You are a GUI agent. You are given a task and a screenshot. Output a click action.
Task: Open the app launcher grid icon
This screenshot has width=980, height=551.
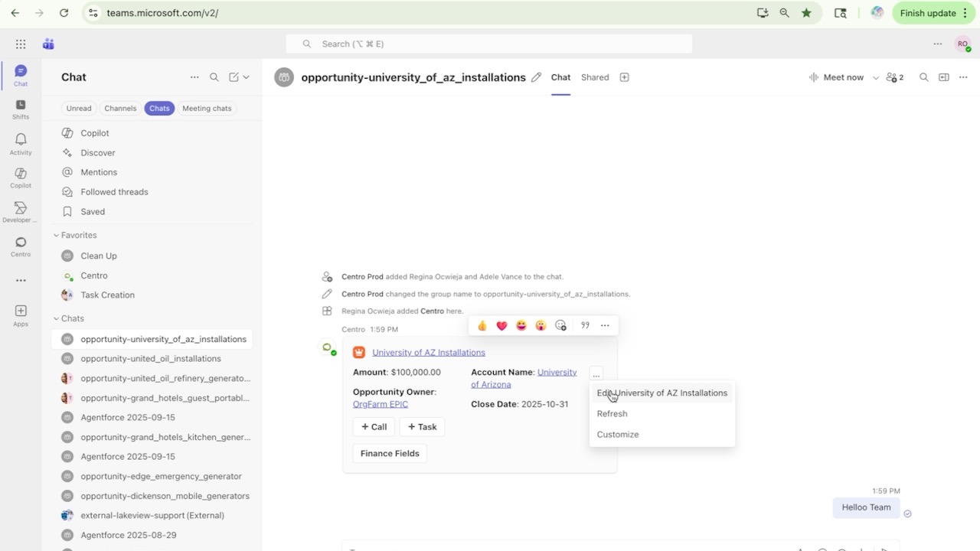(x=21, y=44)
